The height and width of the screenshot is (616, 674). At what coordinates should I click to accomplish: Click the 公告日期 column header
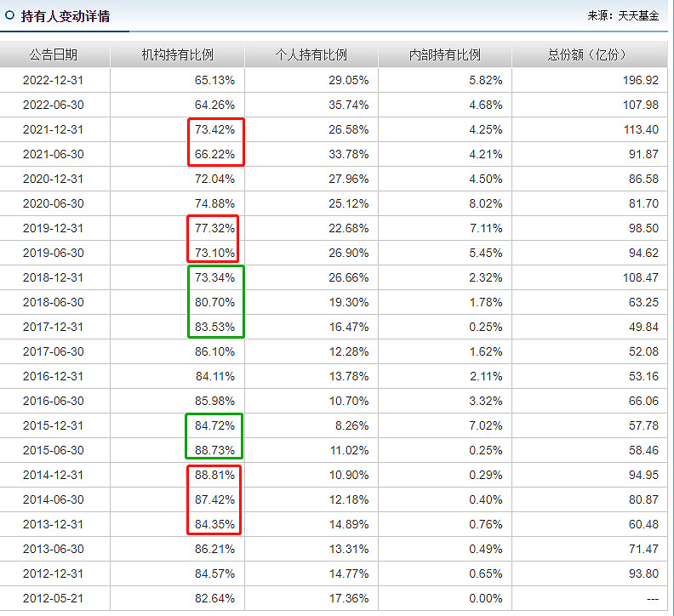click(x=54, y=54)
